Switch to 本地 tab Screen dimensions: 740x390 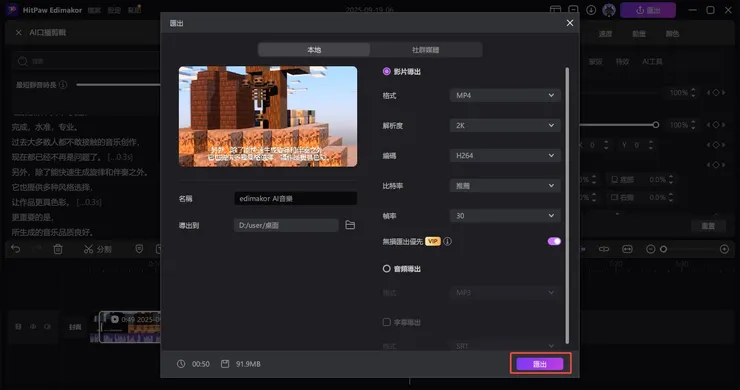click(314, 50)
